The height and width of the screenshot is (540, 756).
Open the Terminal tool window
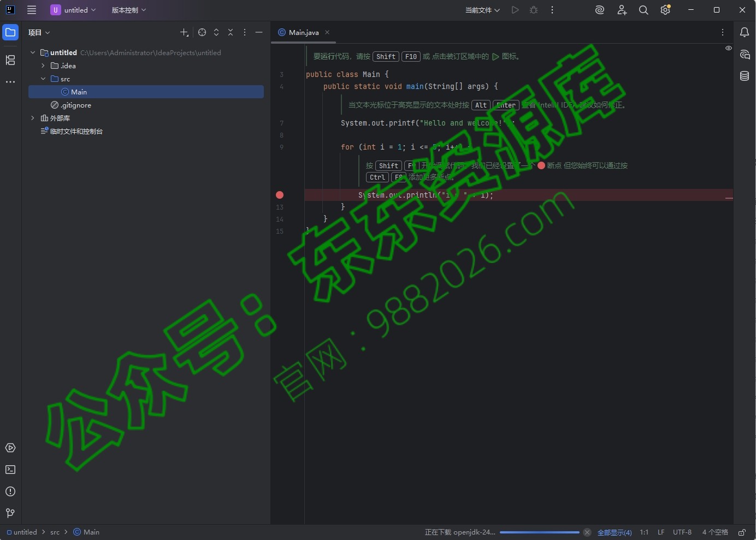10,470
